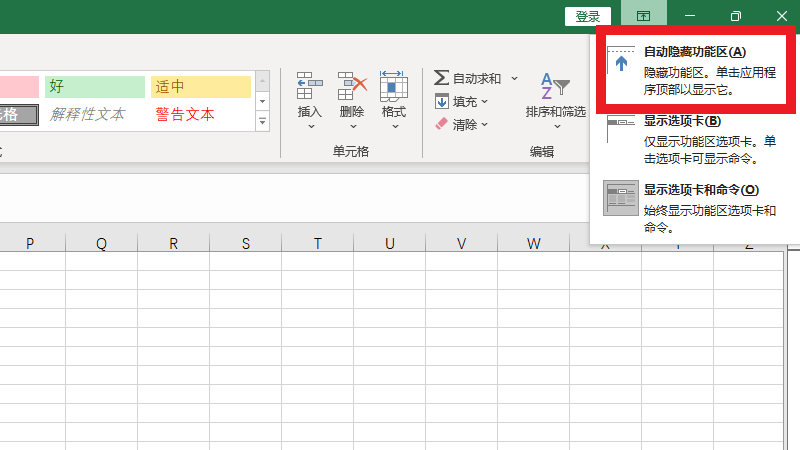Viewport: 800px width, 450px height.
Task: Choose 显示选项卡和命令 menu option
Action: (x=696, y=208)
